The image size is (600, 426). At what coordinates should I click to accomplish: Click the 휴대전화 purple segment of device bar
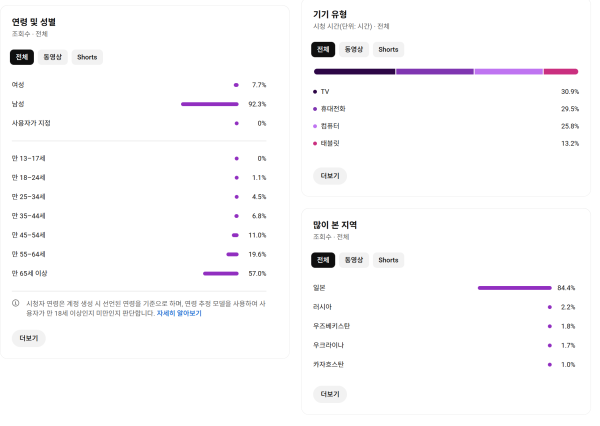click(435, 72)
